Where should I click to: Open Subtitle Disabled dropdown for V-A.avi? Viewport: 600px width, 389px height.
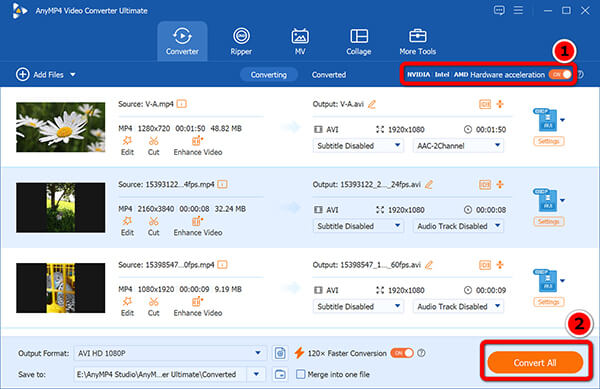pyautogui.click(x=358, y=145)
